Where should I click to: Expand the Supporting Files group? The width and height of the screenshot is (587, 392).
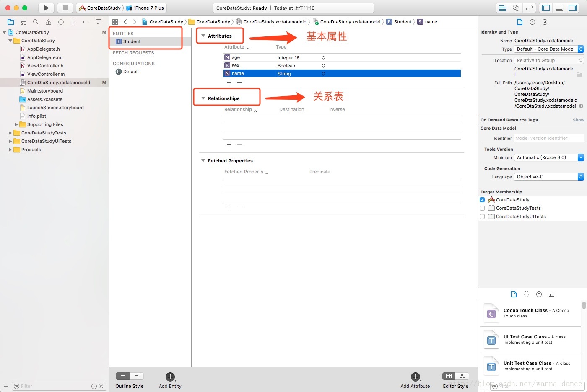pos(16,124)
